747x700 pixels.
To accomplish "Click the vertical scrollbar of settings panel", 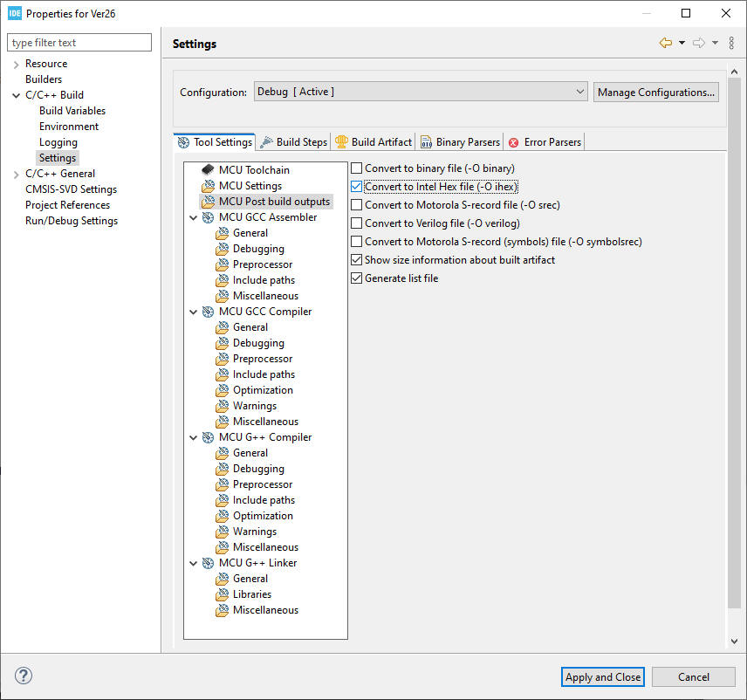I will (733, 349).
